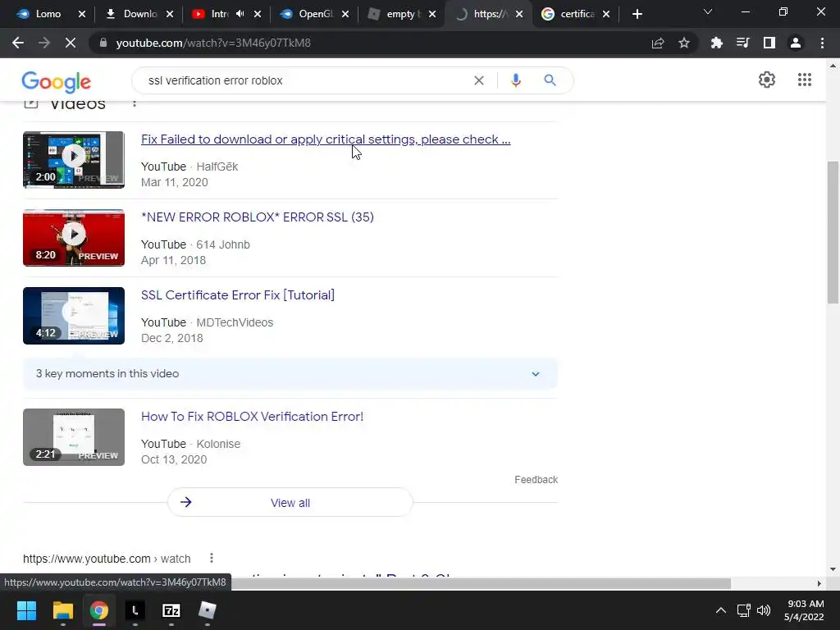Image resolution: width=840 pixels, height=630 pixels.
Task: Toggle the browser side panel
Action: coord(769,43)
